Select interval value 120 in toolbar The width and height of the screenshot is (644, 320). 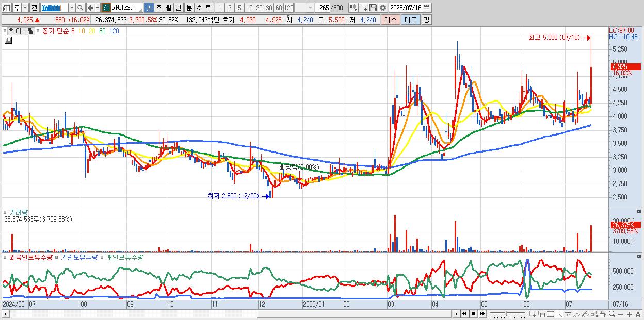289,8
